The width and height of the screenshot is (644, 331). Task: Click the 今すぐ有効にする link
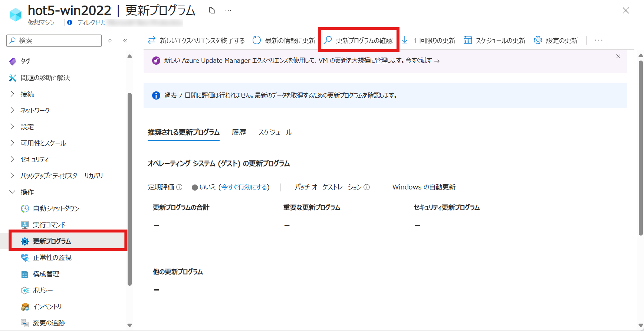244,187
